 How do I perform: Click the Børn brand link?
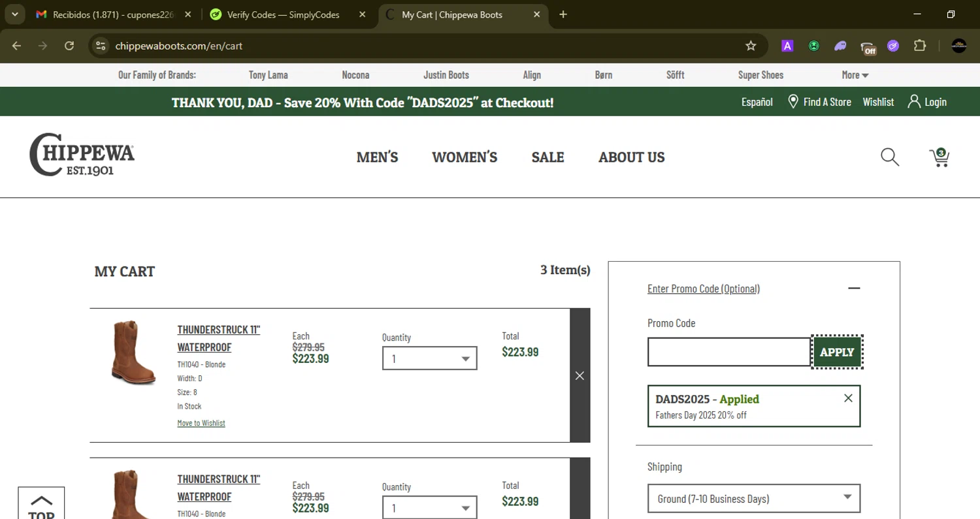604,75
